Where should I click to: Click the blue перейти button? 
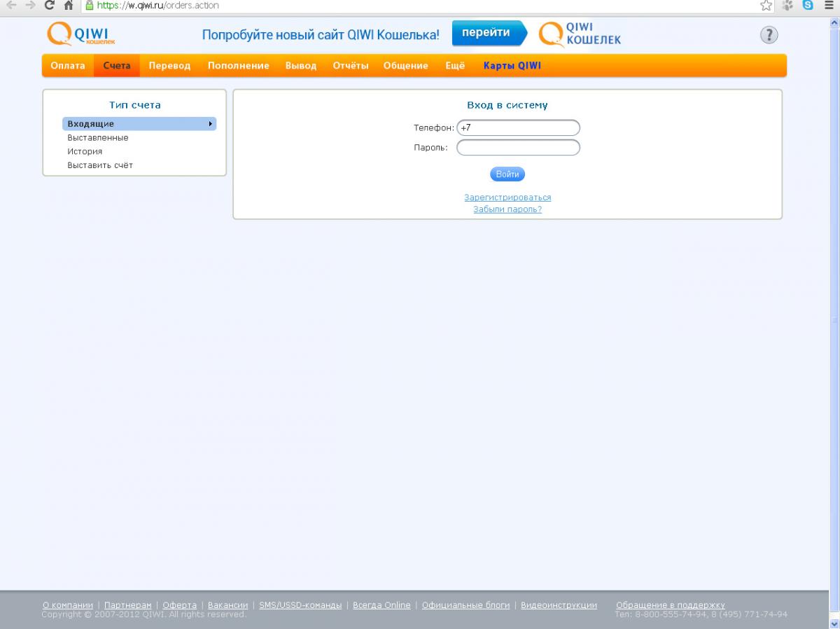489,34
